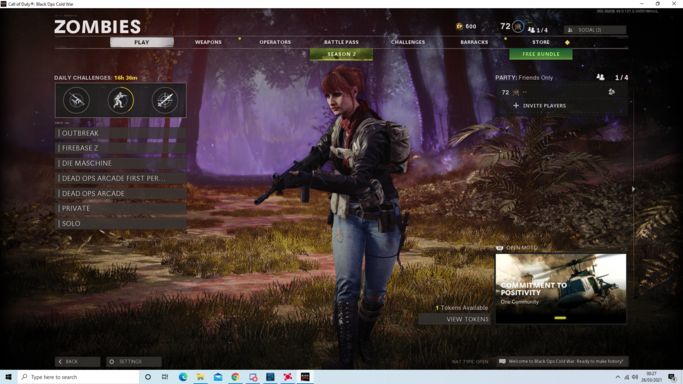The height and width of the screenshot is (384, 683).
Task: Select the Solo match option
Action: [x=121, y=223]
